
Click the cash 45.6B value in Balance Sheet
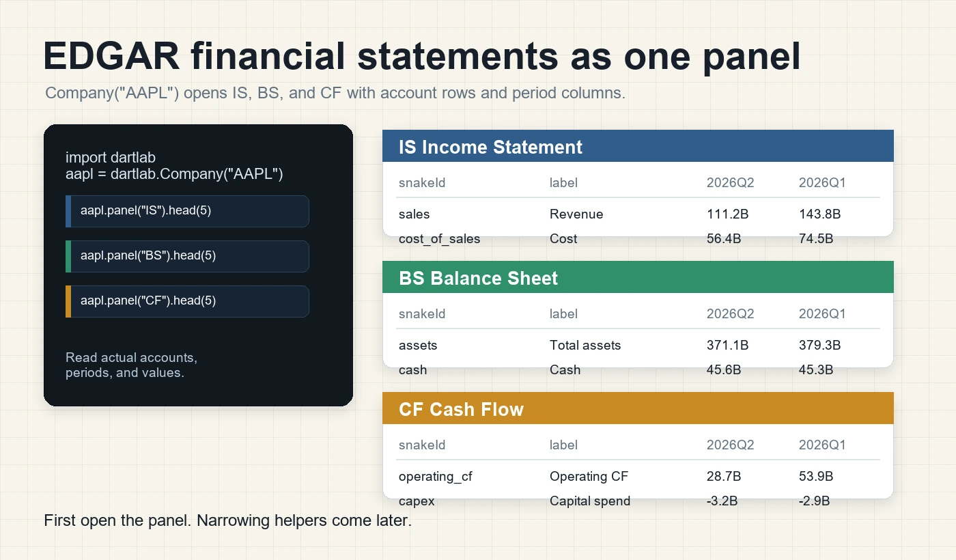tap(725, 369)
